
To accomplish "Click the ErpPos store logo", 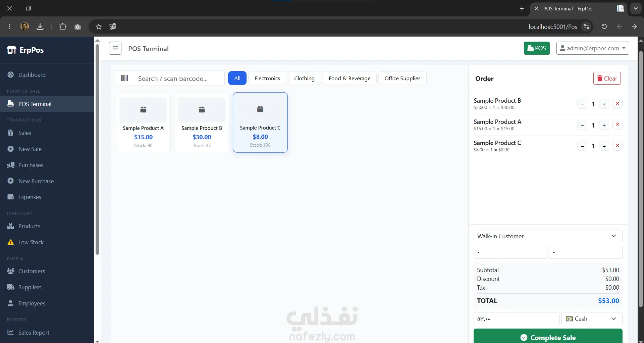I will click(25, 50).
